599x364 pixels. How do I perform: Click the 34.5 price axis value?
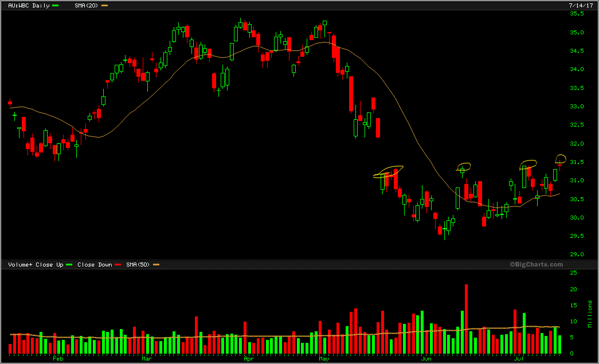577,51
